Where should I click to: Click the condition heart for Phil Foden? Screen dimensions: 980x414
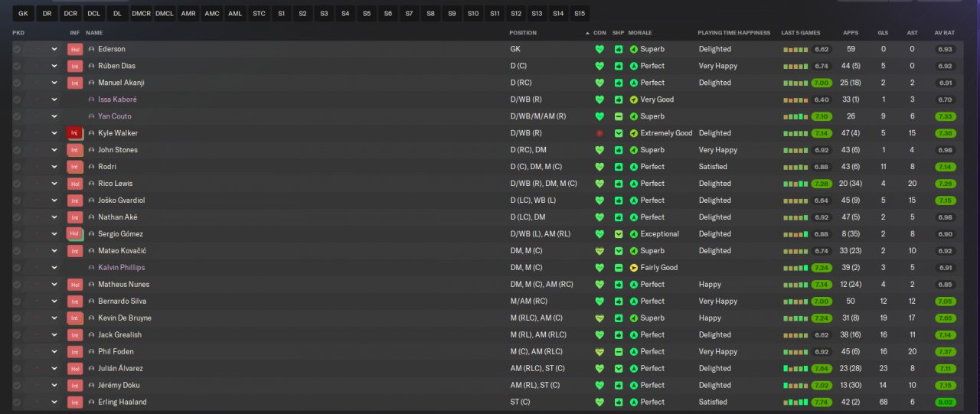599,352
